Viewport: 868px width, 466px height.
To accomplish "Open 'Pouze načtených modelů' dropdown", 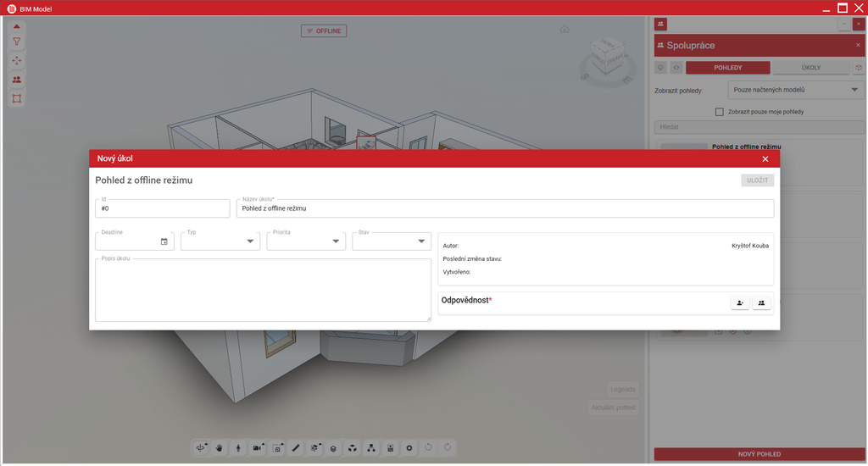I will click(x=795, y=90).
